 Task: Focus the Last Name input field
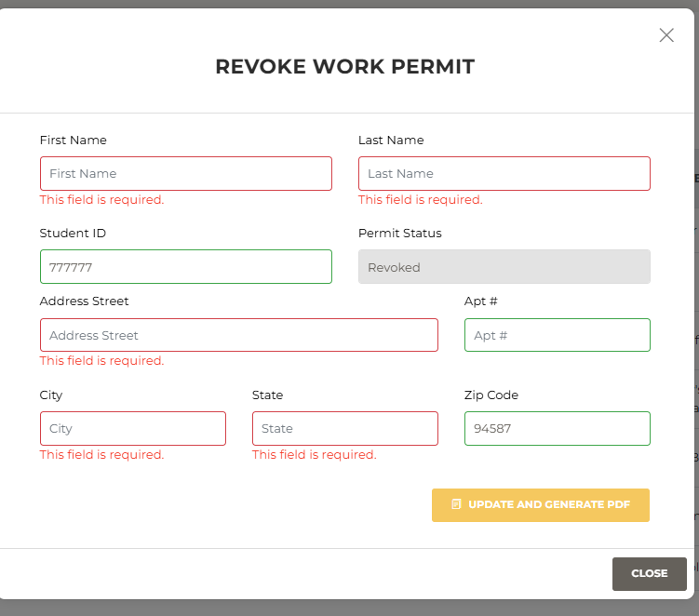tap(504, 173)
